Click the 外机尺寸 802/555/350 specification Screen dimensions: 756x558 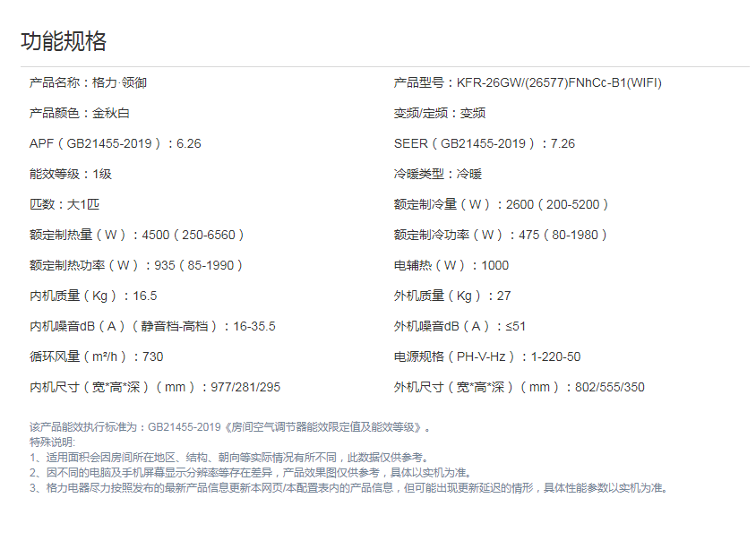click(519, 387)
